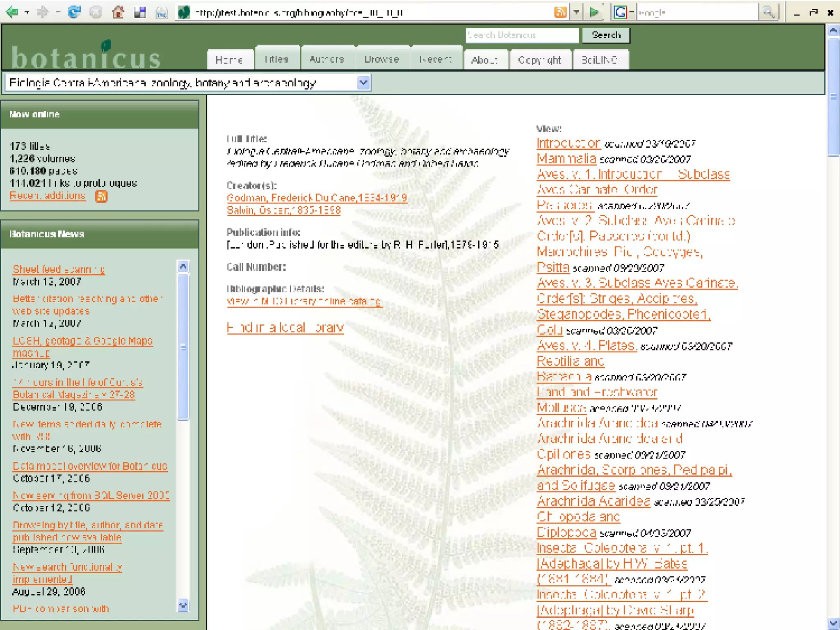The image size is (840, 630).
Task: Switch to the Authors tab
Action: point(327,59)
